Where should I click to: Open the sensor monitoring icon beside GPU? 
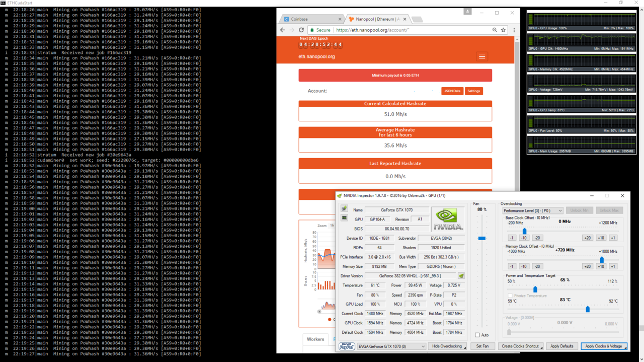(x=344, y=219)
